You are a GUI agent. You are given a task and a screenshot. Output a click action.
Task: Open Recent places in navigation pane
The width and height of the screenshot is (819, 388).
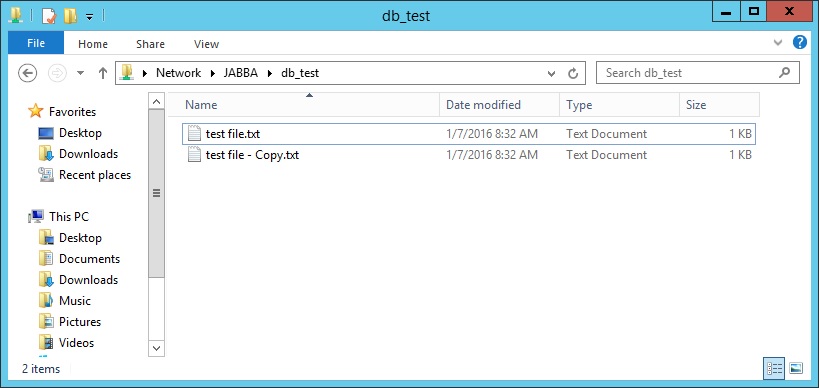click(x=95, y=175)
